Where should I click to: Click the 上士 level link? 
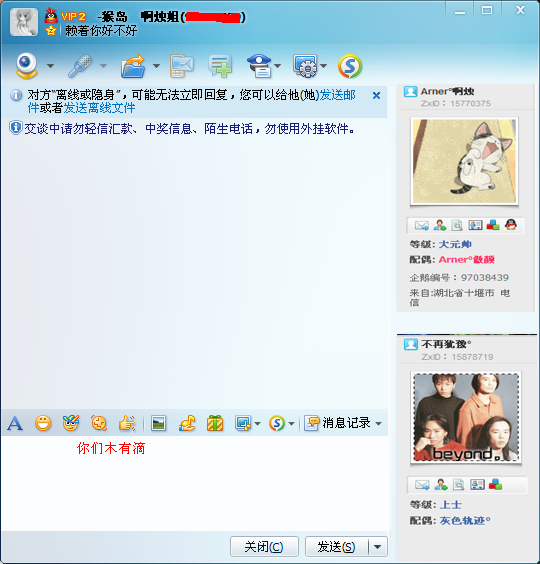coord(451,505)
